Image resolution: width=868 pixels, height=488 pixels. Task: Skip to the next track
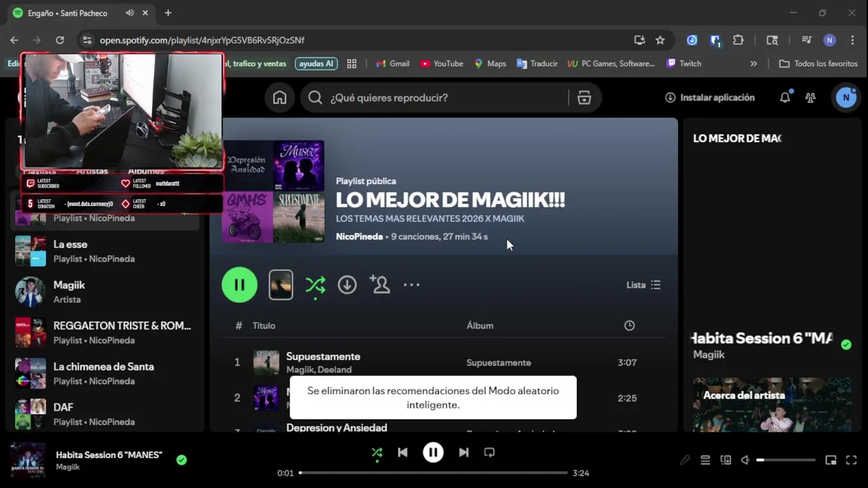464,452
